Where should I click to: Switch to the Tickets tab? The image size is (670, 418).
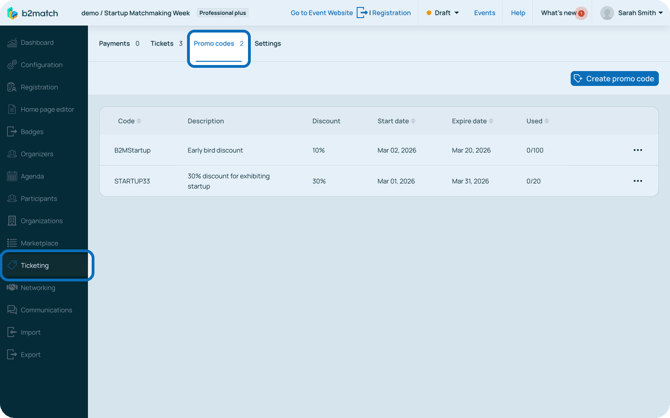165,44
